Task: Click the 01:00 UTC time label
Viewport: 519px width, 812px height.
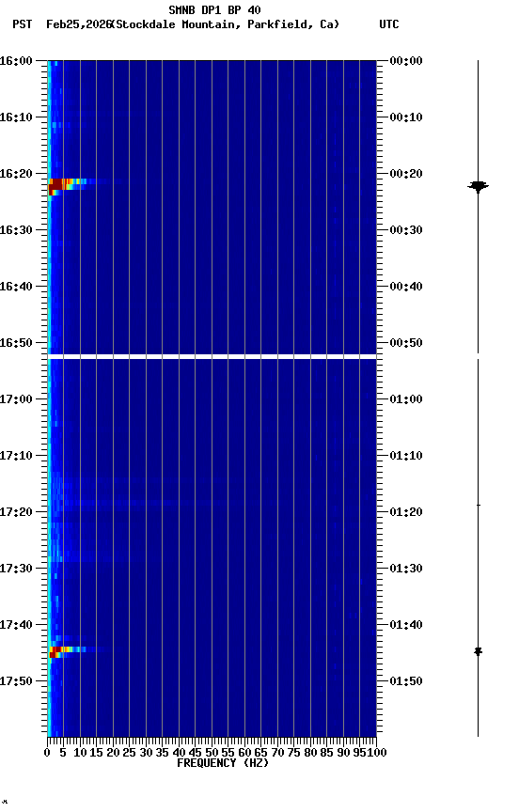Action: tap(406, 399)
